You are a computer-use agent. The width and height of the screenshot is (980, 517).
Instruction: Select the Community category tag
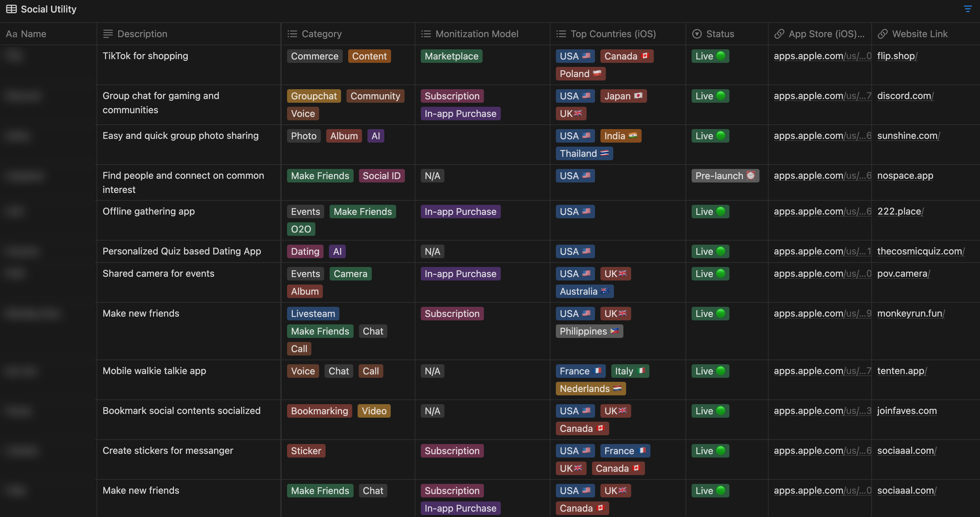(x=375, y=96)
